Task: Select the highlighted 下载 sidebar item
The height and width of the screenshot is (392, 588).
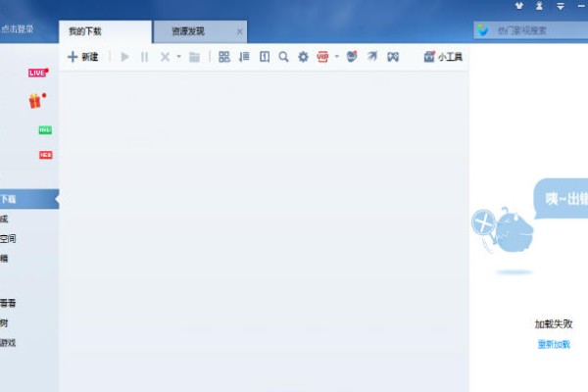Action: click(29, 199)
